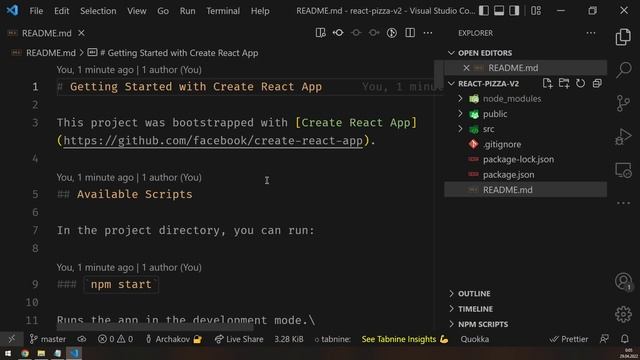Open the Explorer view in activity bar
The image size is (640, 360).
[x=623, y=37]
